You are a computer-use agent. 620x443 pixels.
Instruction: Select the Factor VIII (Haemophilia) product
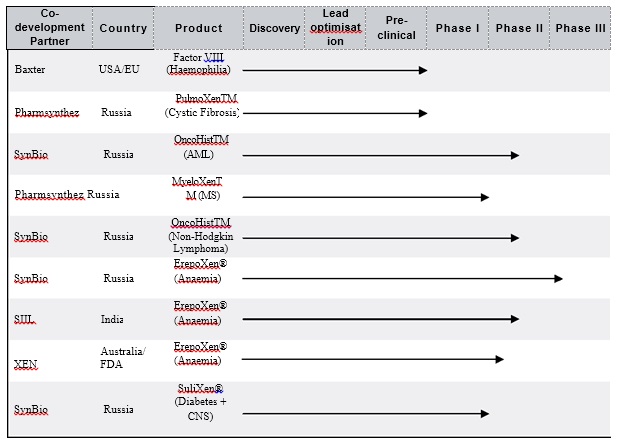pyautogui.click(x=201, y=65)
